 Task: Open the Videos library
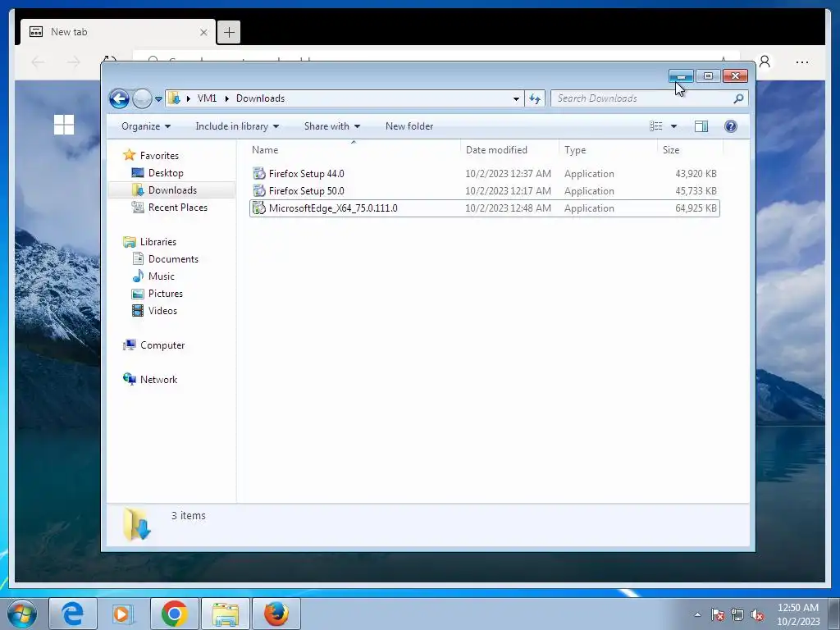pyautogui.click(x=162, y=311)
